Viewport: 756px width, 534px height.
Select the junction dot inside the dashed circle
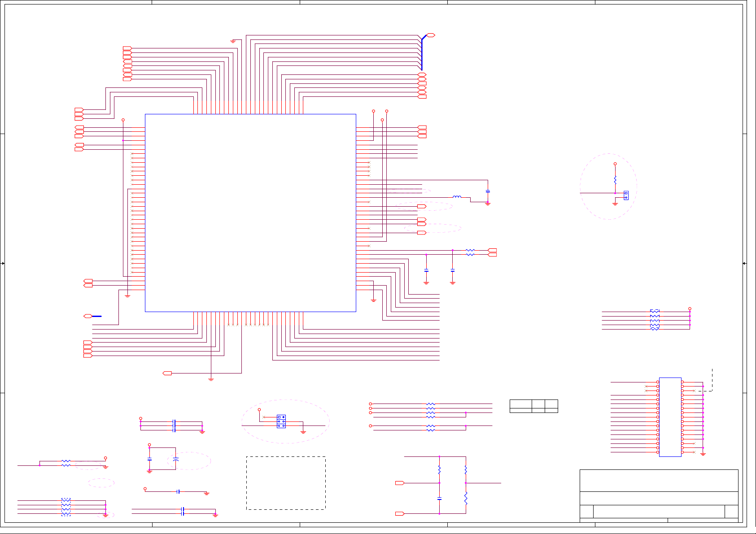click(x=615, y=193)
